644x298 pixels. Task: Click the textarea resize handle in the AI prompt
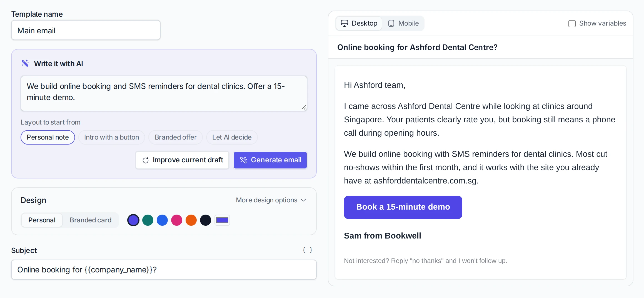[x=304, y=108]
